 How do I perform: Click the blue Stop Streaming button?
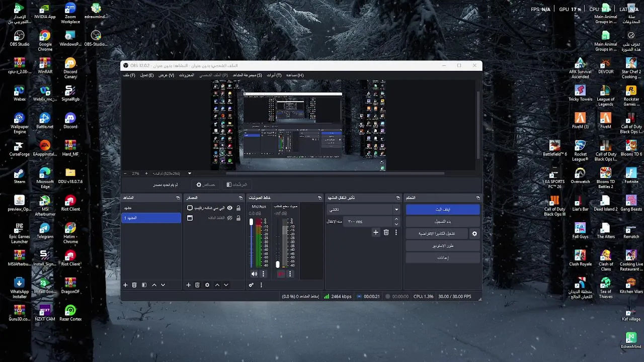click(x=443, y=209)
